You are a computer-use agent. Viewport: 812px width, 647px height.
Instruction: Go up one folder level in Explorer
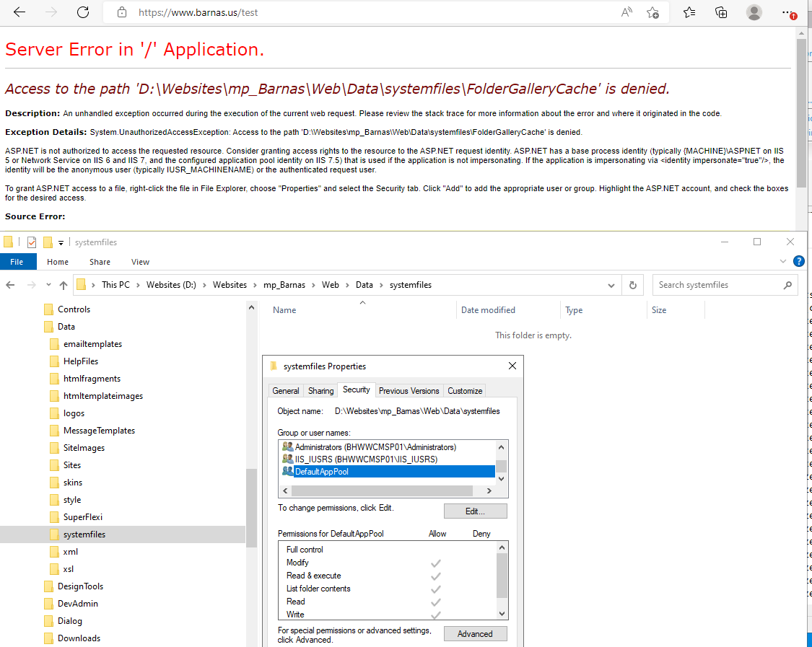click(x=64, y=285)
